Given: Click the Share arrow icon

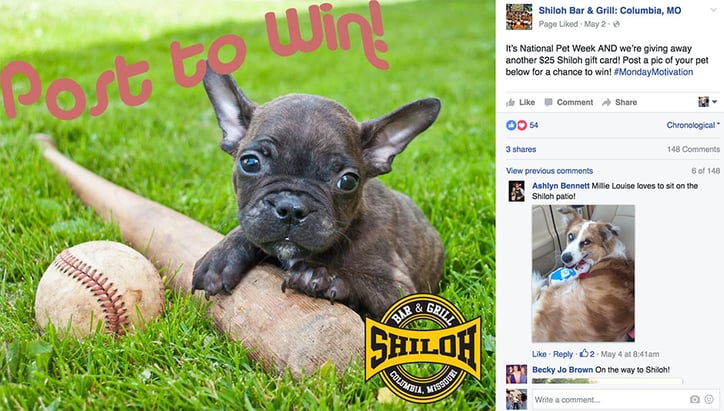Looking at the screenshot, I should pyautogui.click(x=606, y=103).
